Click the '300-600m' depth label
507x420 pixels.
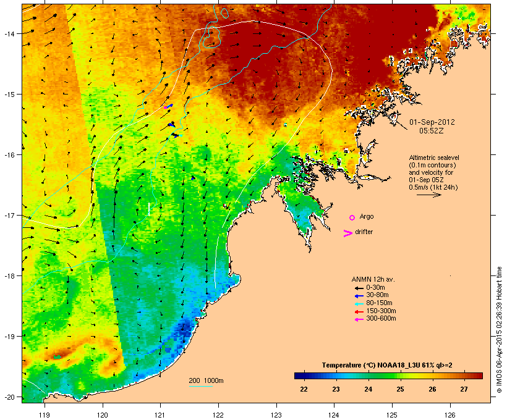[381, 319]
